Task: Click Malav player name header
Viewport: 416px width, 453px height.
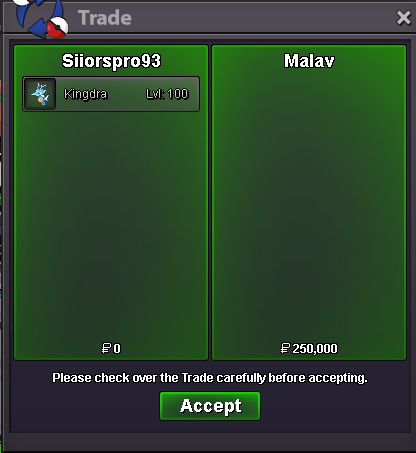Action: [x=309, y=61]
